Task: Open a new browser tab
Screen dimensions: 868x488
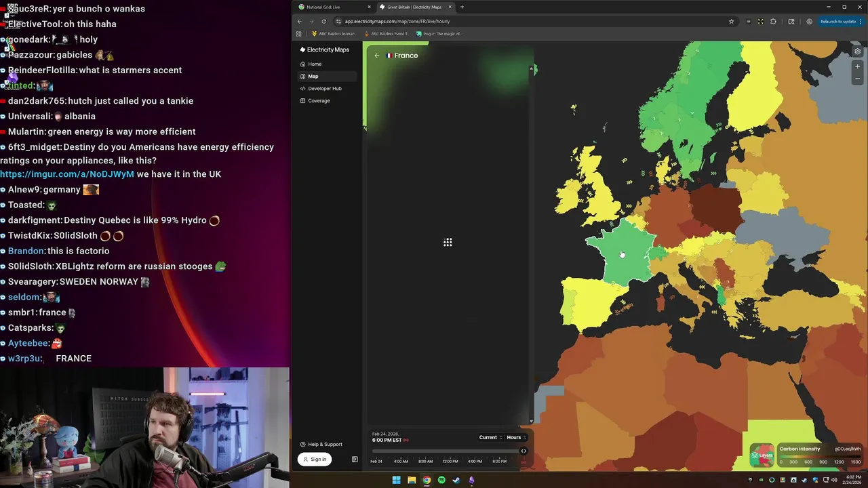Action: coord(462,7)
